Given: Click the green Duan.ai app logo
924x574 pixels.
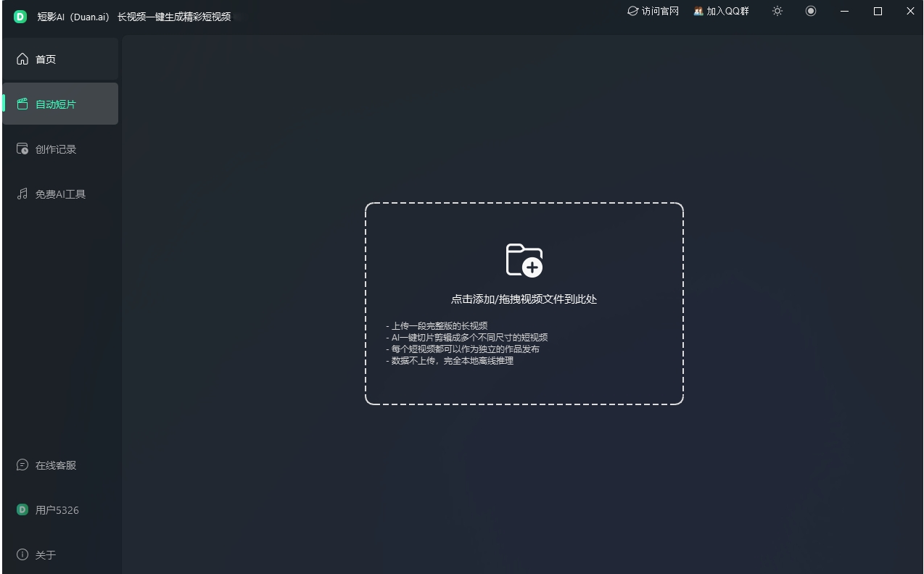Looking at the screenshot, I should point(20,16).
